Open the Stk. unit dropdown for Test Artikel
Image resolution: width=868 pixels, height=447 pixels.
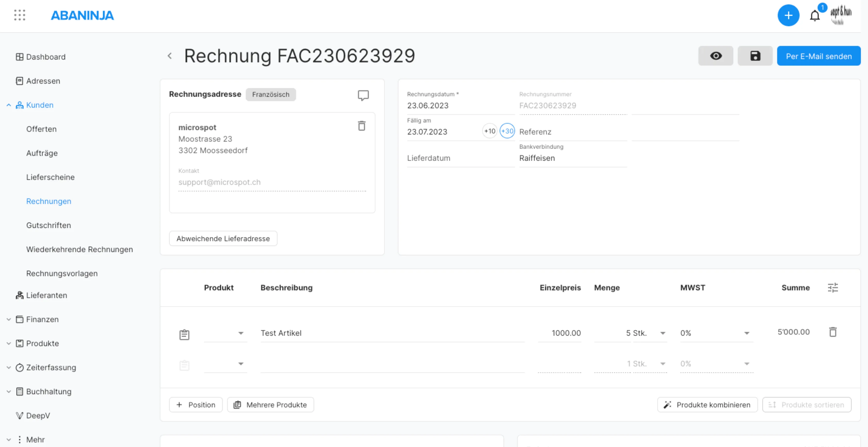pos(650,333)
